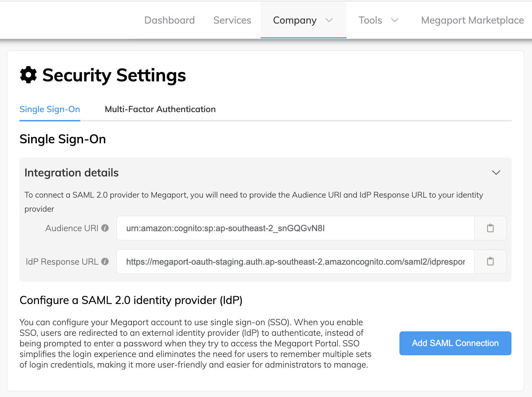Click inside the Audience URI field
Image resolution: width=532 pixels, height=397 pixels.
(296, 228)
